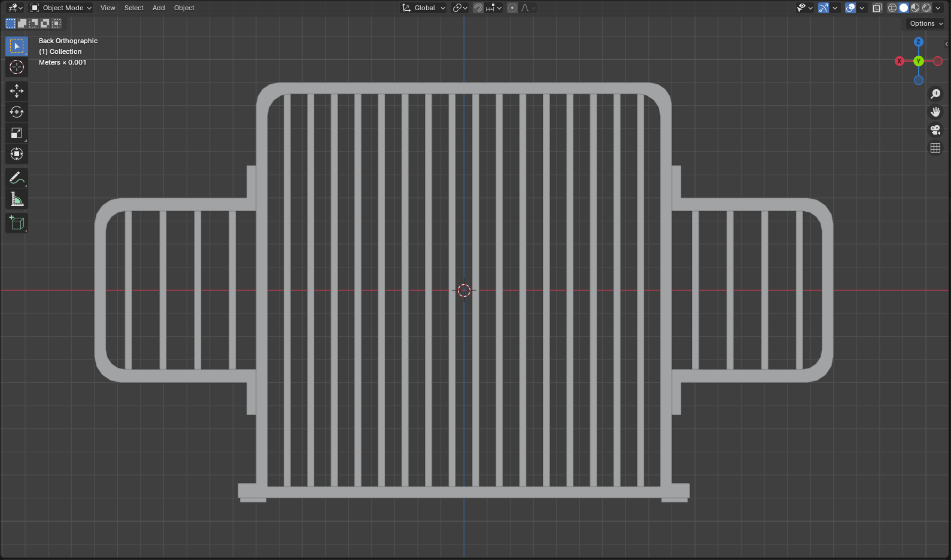
Task: Toggle snapping with the magnet icon
Action: pos(478,8)
